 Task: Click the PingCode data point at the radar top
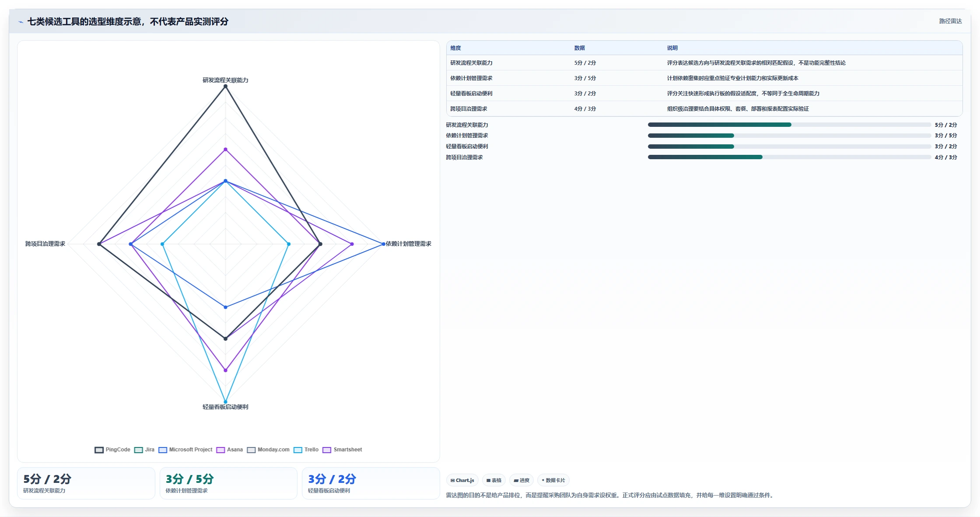coord(226,87)
